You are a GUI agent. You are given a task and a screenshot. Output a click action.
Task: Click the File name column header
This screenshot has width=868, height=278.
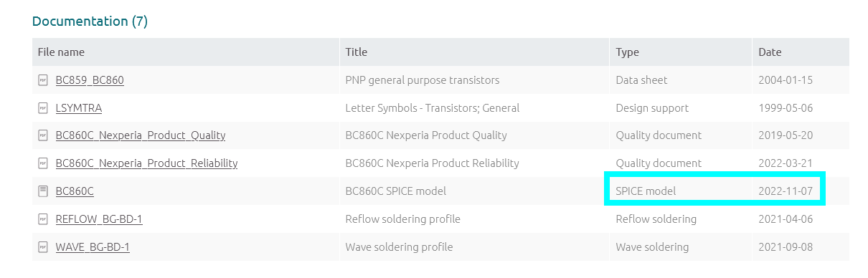61,52
